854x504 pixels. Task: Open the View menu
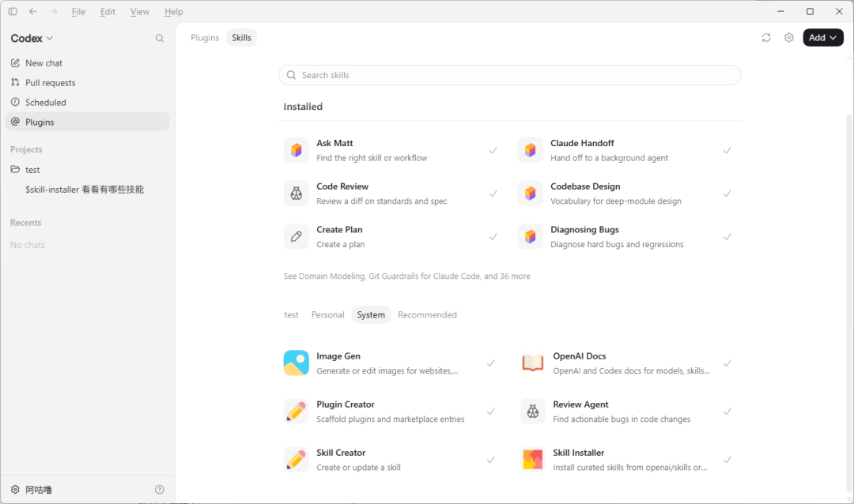[139, 11]
